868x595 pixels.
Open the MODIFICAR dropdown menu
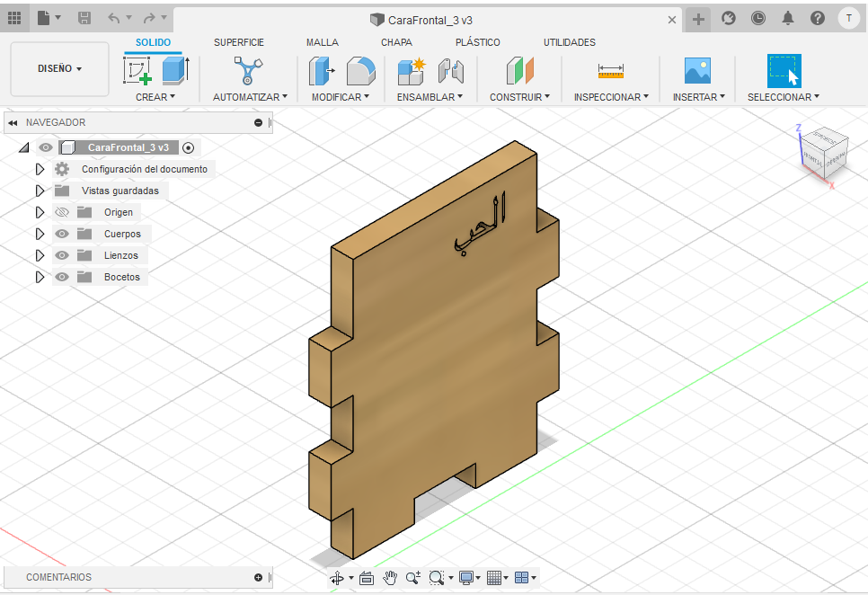[x=340, y=97]
